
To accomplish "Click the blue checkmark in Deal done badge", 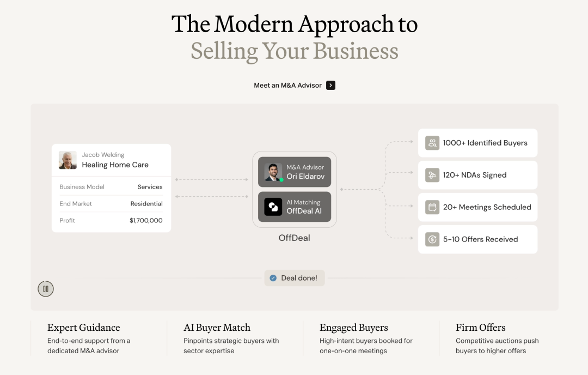I will (273, 278).
